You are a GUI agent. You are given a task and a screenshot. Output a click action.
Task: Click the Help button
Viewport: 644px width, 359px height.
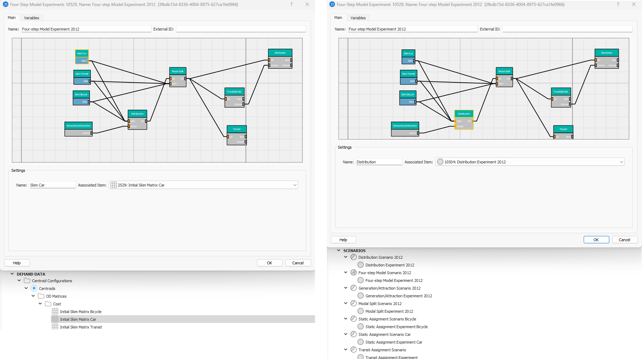(16, 263)
